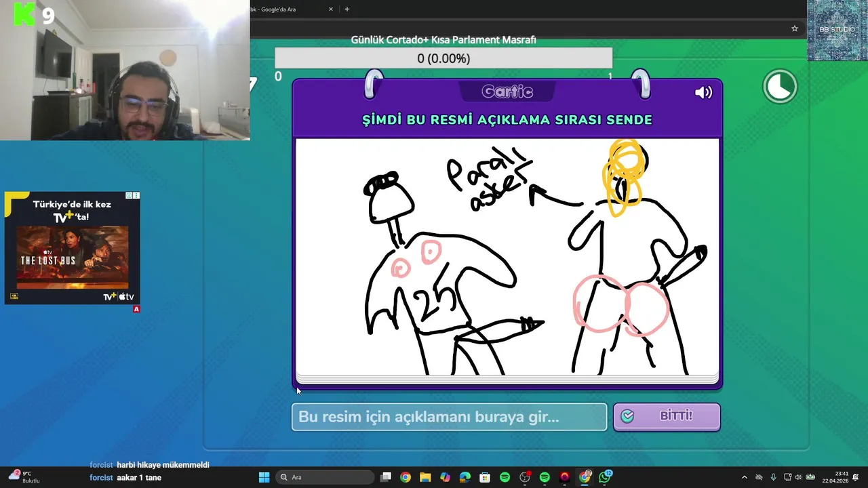This screenshot has width=868, height=488.
Task: Click the drawing canvas with 'Paralı asker' sketch
Action: pyautogui.click(x=507, y=256)
